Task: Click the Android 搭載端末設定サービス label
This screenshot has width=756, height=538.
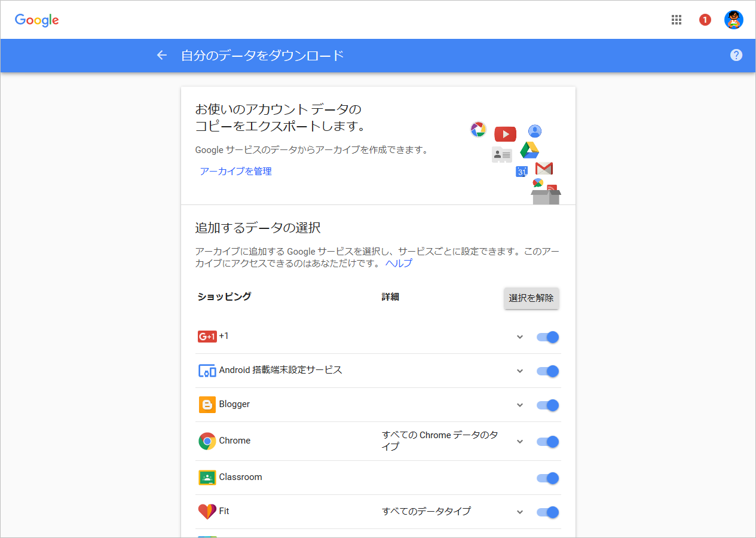Action: [x=281, y=370]
